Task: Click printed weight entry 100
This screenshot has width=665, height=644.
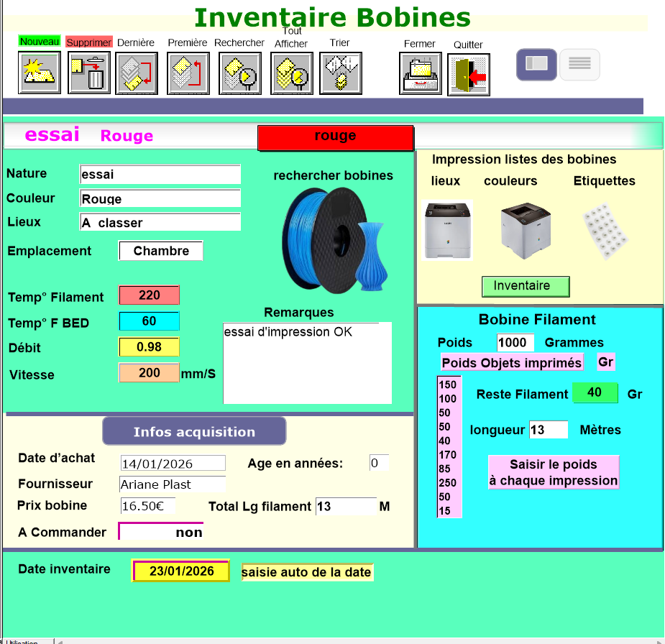Action: coord(449,398)
